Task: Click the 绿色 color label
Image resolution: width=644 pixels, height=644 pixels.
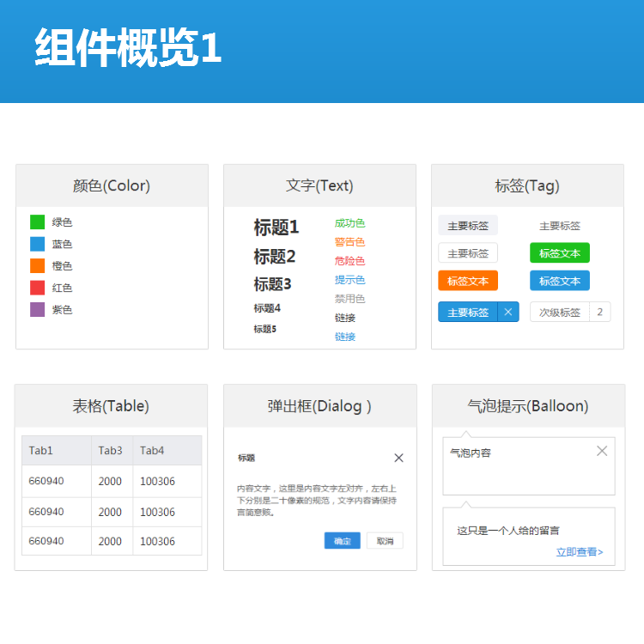Action: [62, 222]
